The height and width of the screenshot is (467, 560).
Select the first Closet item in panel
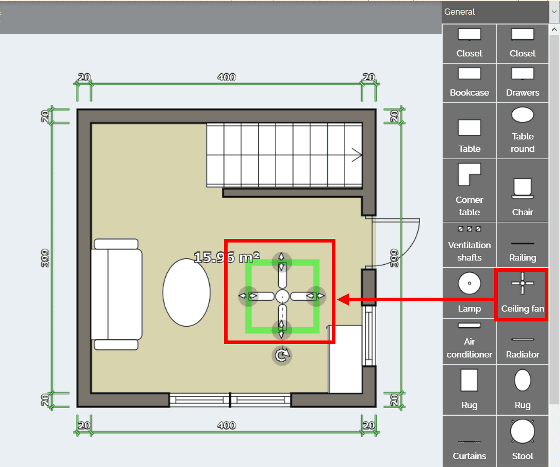(x=469, y=44)
